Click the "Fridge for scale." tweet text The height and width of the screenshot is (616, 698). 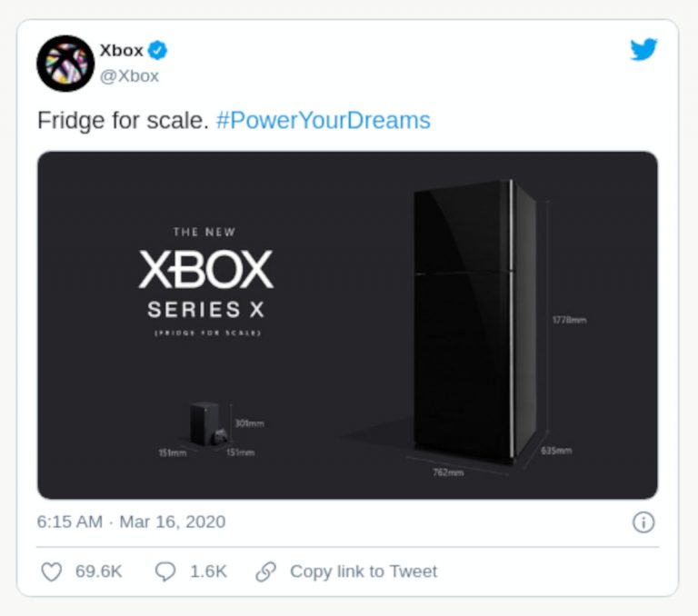tap(123, 121)
